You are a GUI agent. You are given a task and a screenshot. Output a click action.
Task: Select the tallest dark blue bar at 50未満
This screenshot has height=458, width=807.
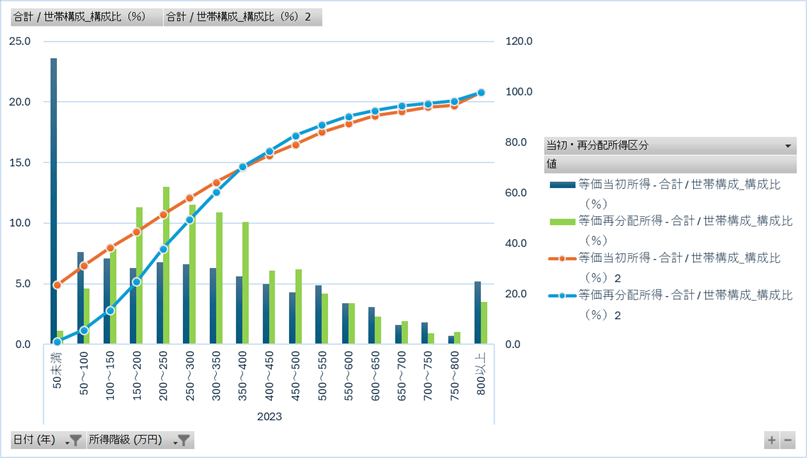pos(54,200)
